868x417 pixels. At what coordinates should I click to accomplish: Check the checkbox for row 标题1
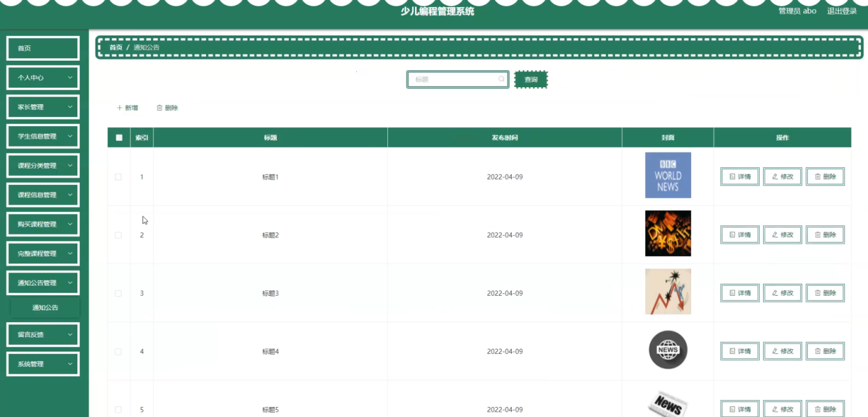(x=119, y=177)
